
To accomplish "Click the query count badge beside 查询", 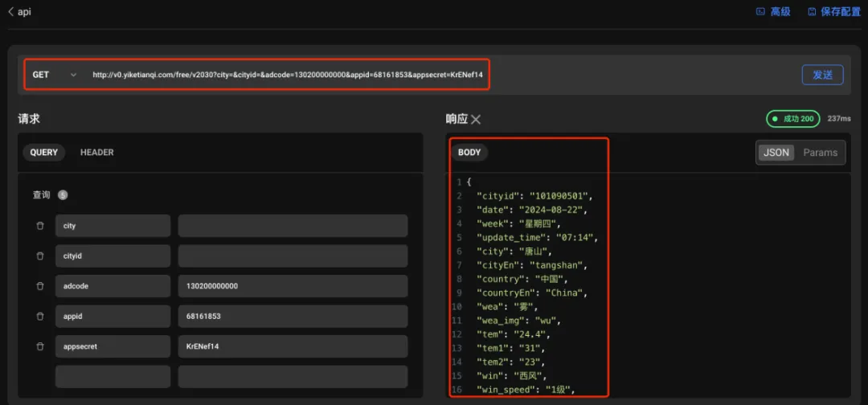I will 63,195.
